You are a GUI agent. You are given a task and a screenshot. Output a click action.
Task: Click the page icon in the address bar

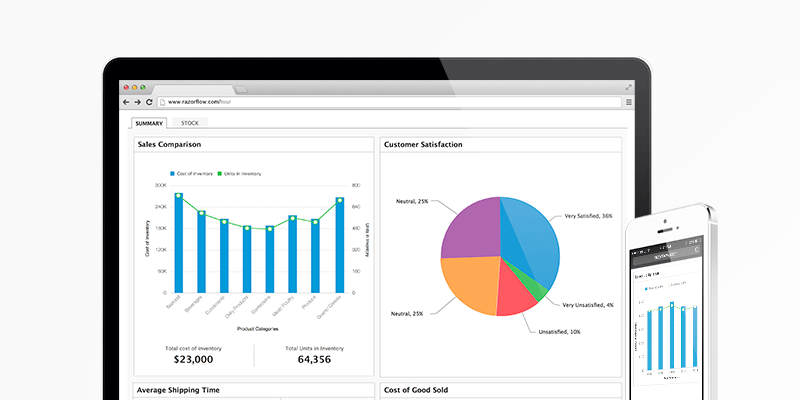[162, 102]
